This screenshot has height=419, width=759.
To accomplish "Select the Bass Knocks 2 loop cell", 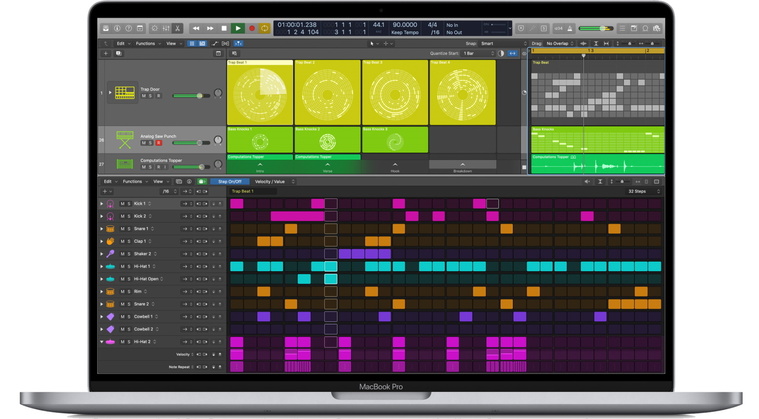I will (328, 140).
